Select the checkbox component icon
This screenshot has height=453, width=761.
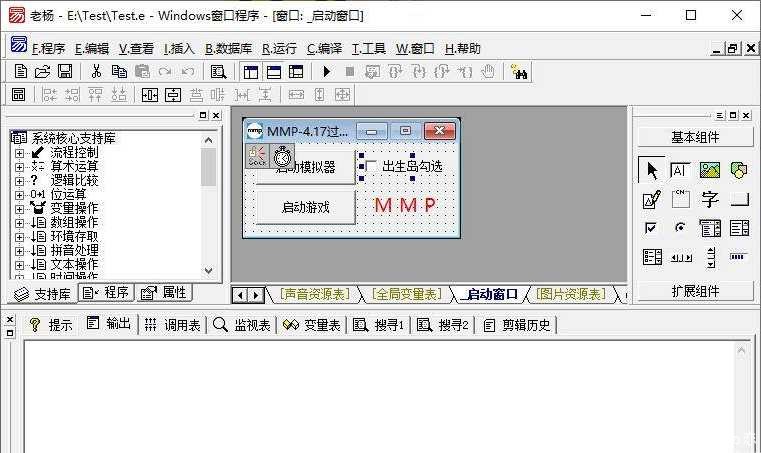click(x=651, y=227)
